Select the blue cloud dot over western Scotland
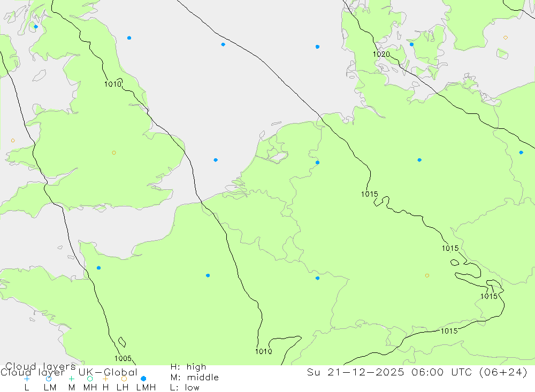The width and height of the screenshot is (535, 392). pyautogui.click(x=36, y=27)
